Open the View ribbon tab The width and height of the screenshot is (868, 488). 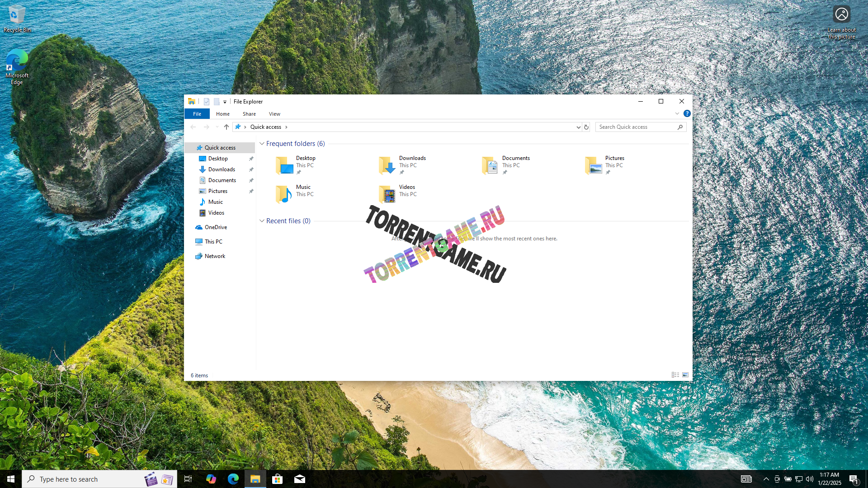[x=274, y=114]
